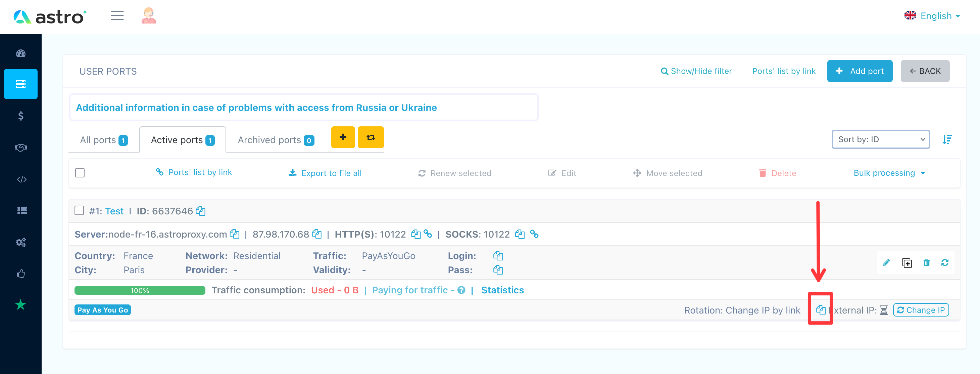The height and width of the screenshot is (374, 980).
Task: Click the External IP hourglass icon
Action: 883,310
